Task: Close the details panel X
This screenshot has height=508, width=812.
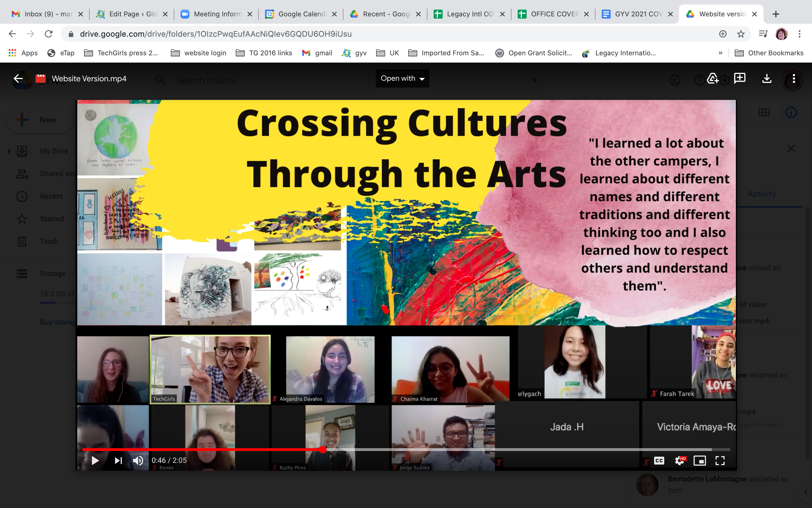Action: tap(791, 148)
